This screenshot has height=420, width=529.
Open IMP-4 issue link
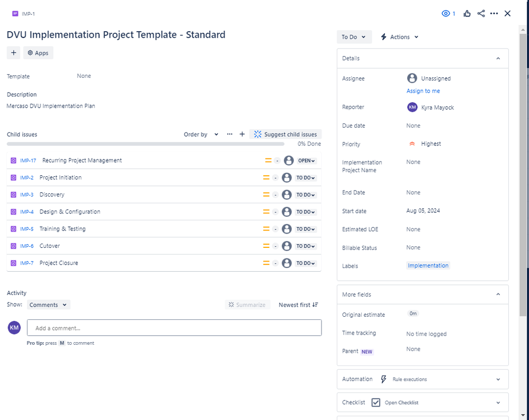pyautogui.click(x=26, y=212)
